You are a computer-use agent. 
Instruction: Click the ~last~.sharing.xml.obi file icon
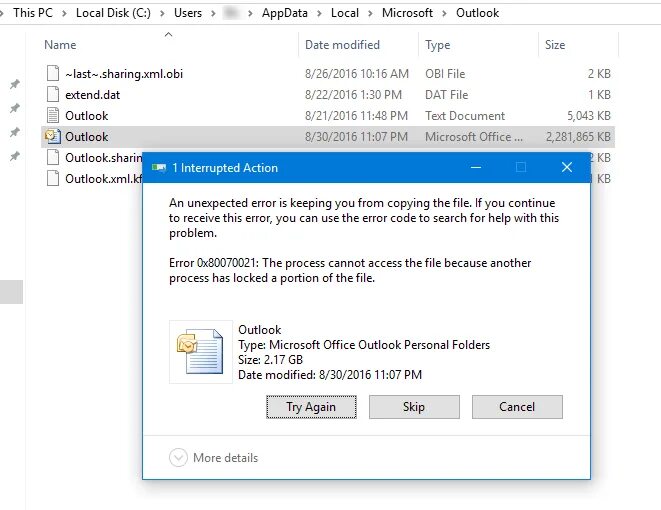53,73
